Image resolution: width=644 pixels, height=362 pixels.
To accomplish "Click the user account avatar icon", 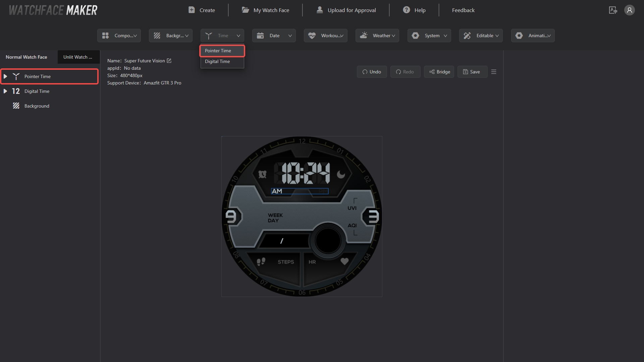I will click(629, 10).
